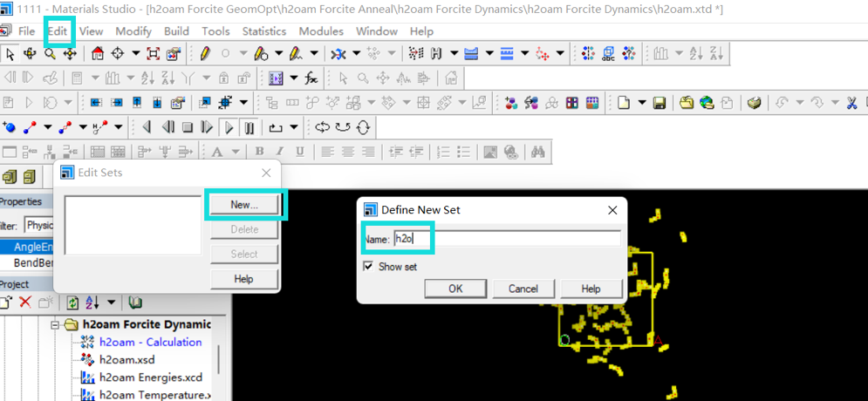Click the home reset view icon

click(x=97, y=54)
